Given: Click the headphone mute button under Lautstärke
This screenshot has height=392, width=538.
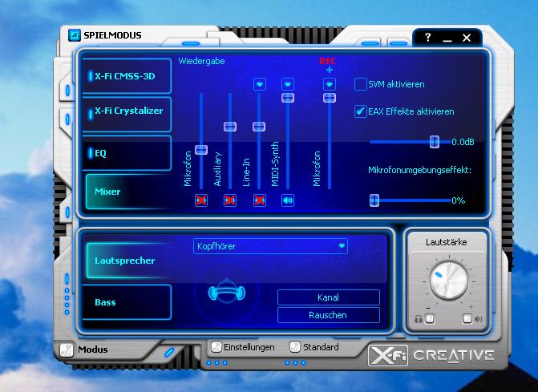Looking at the screenshot, I should (430, 319).
